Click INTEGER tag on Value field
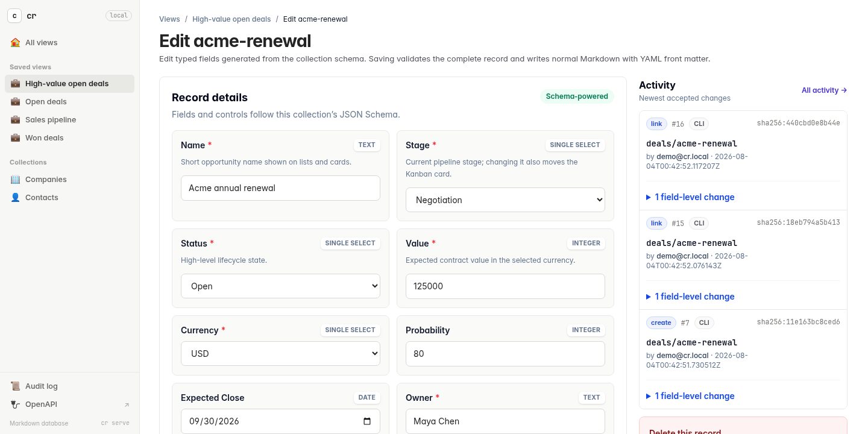Viewport: 868px width, 434px height. coord(586,244)
